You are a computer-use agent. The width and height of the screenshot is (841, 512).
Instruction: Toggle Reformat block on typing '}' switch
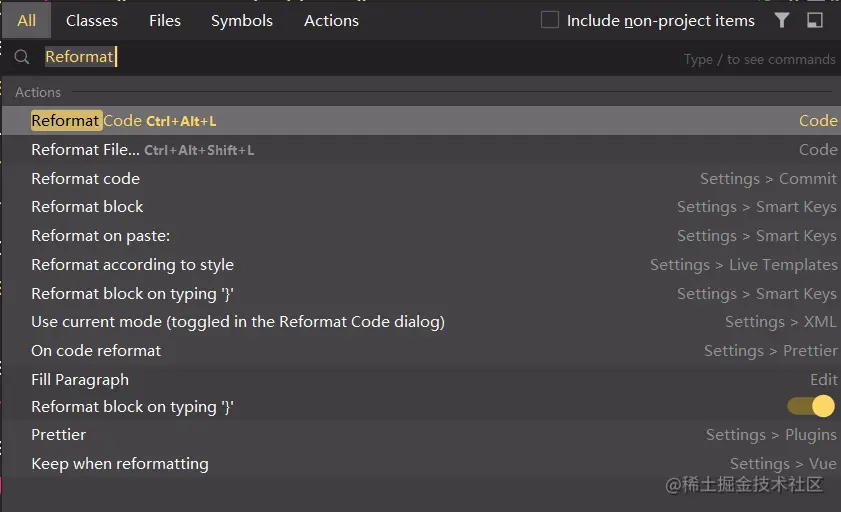coord(810,406)
